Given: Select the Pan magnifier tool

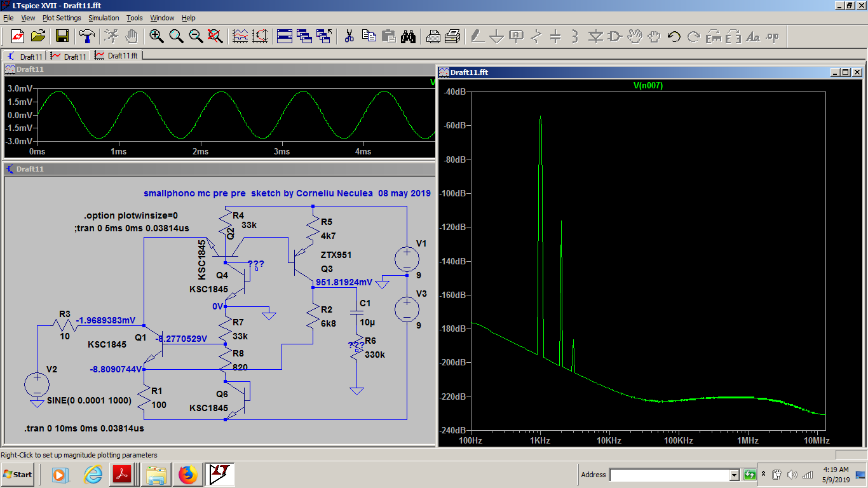Looking at the screenshot, I should (x=176, y=36).
